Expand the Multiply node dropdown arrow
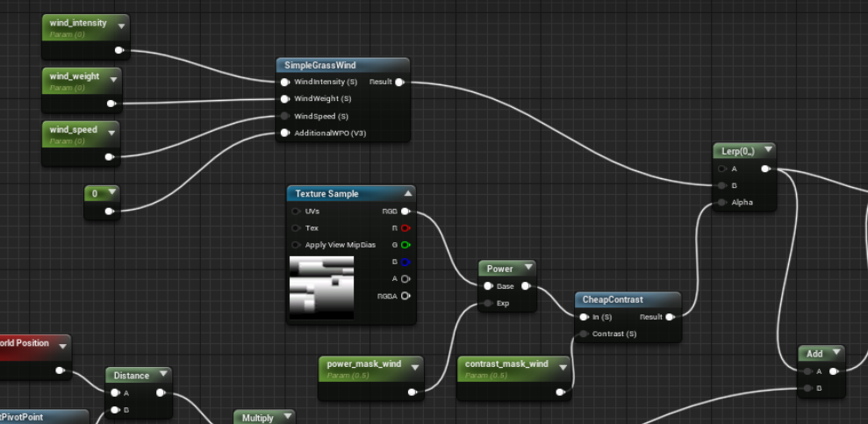This screenshot has height=424, width=868. click(x=287, y=417)
